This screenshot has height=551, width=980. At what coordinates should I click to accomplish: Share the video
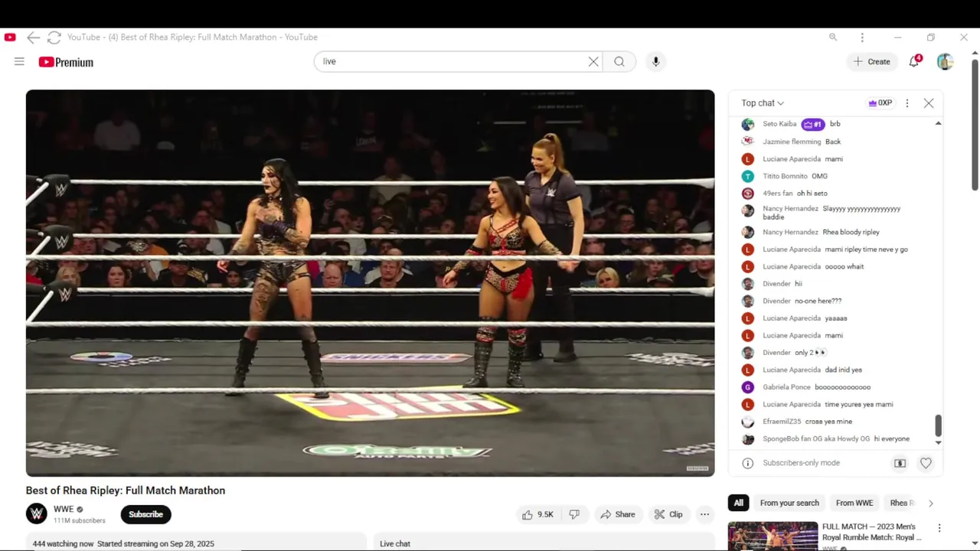(x=618, y=514)
